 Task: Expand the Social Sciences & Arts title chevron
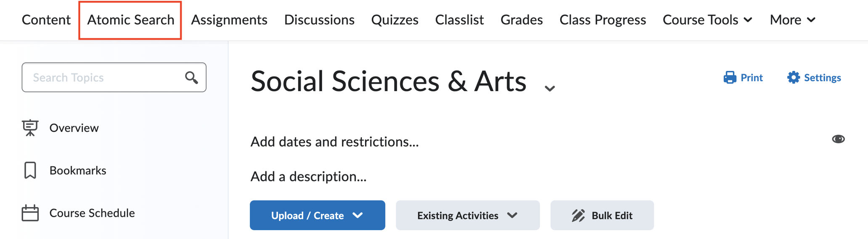point(550,88)
